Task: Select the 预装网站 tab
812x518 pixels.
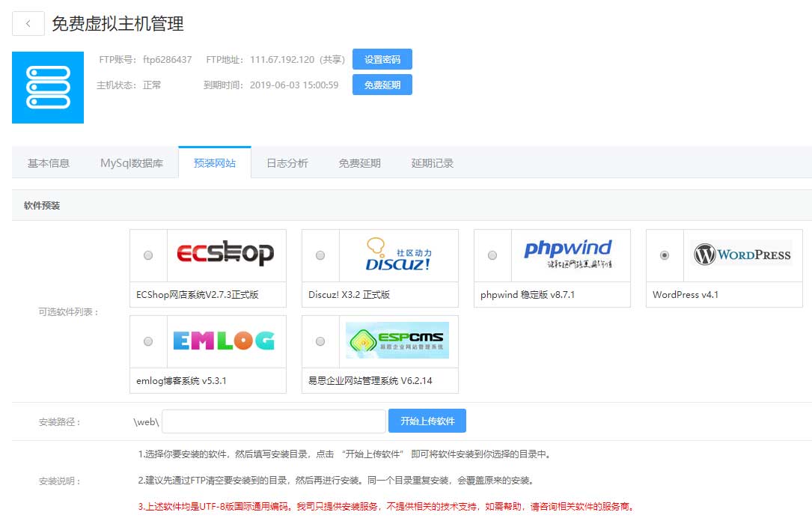Action: click(x=215, y=163)
